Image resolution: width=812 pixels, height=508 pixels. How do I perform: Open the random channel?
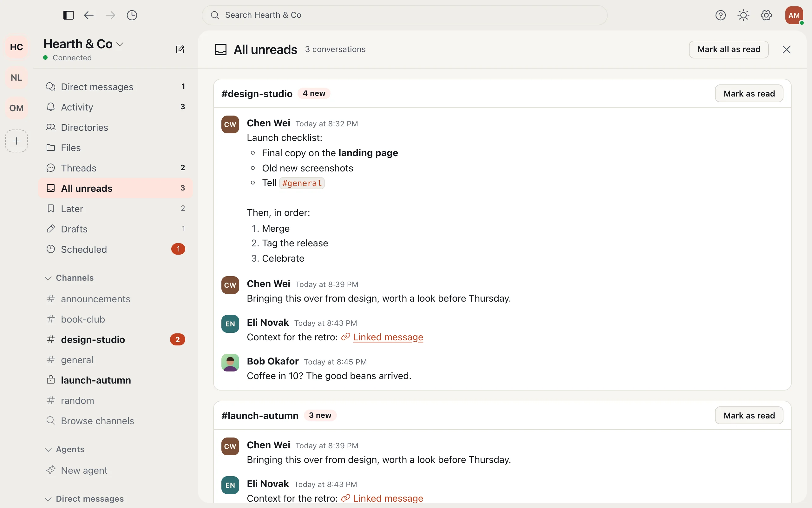[115, 400]
